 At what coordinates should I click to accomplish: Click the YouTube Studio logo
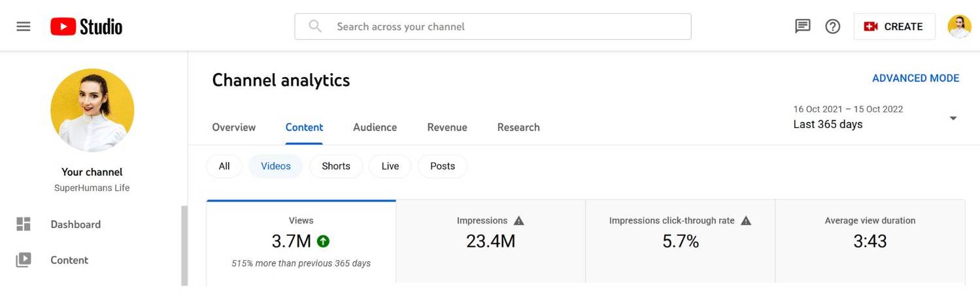(86, 27)
